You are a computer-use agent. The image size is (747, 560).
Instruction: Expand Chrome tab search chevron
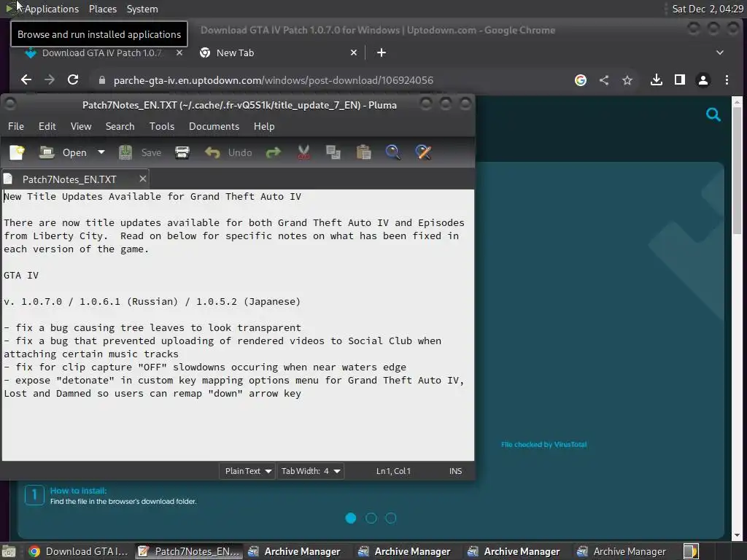[x=720, y=52]
